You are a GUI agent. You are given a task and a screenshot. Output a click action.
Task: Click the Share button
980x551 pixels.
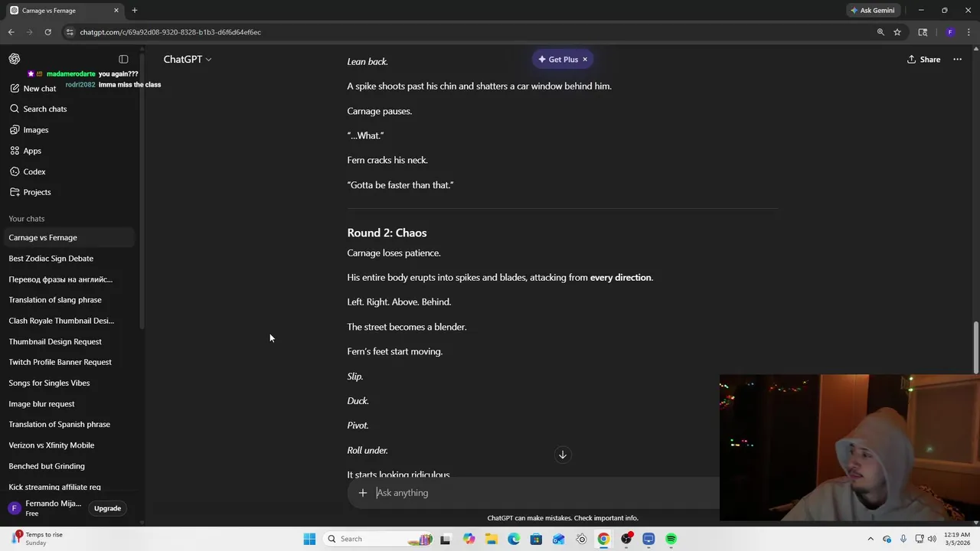coord(923,59)
